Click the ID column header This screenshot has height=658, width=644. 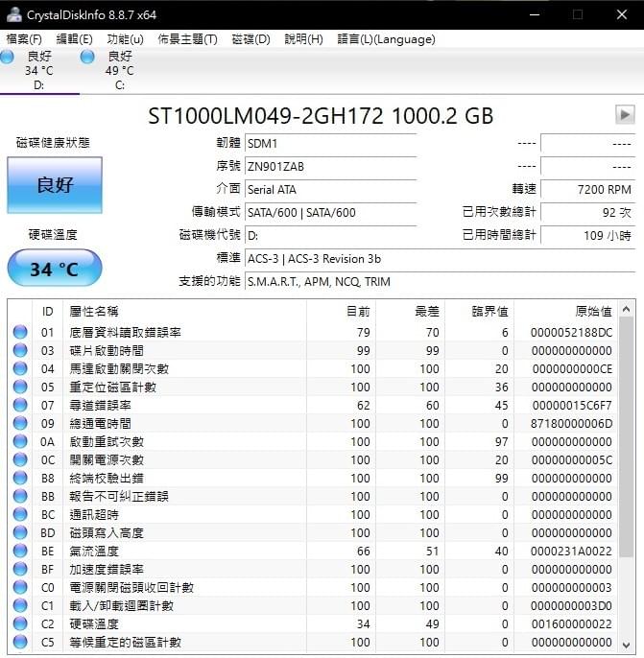point(47,312)
